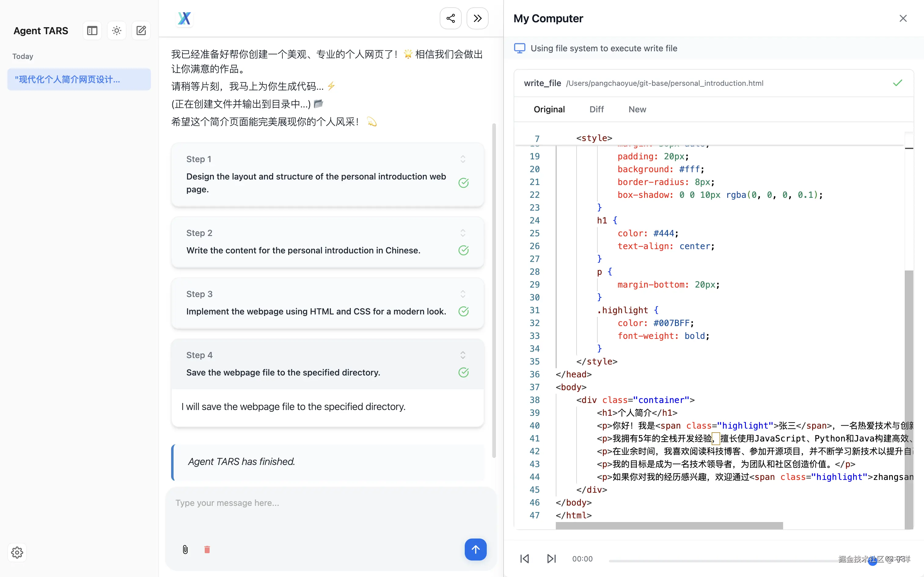
Task: Expand Step 2 card chevron
Action: click(463, 233)
